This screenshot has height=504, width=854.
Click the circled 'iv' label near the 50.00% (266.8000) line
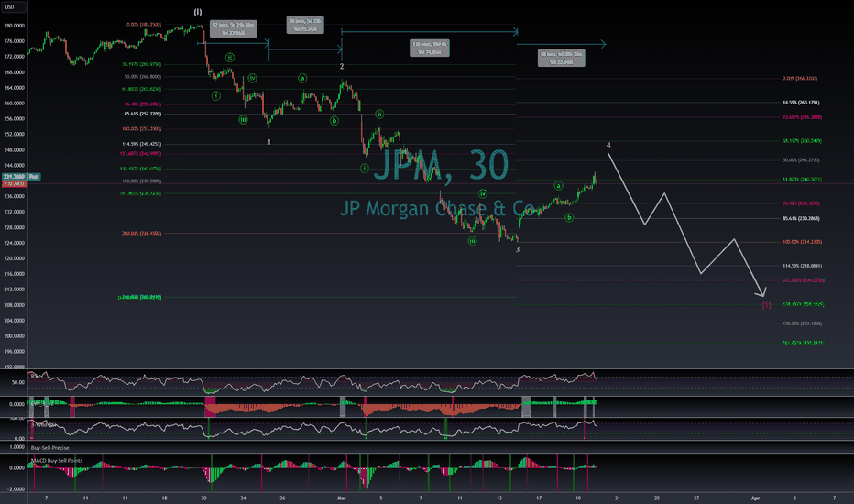[x=252, y=79]
